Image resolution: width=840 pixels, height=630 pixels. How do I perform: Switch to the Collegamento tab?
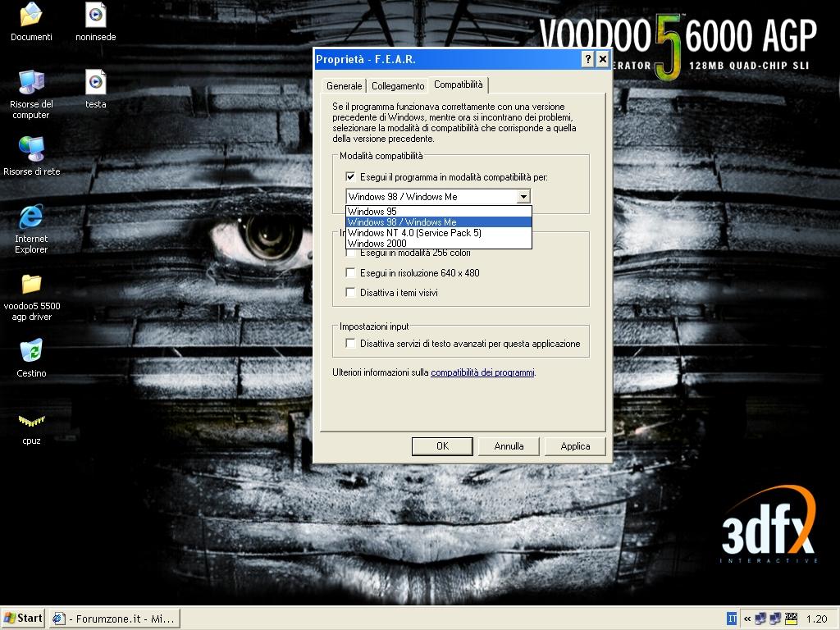[x=398, y=85]
